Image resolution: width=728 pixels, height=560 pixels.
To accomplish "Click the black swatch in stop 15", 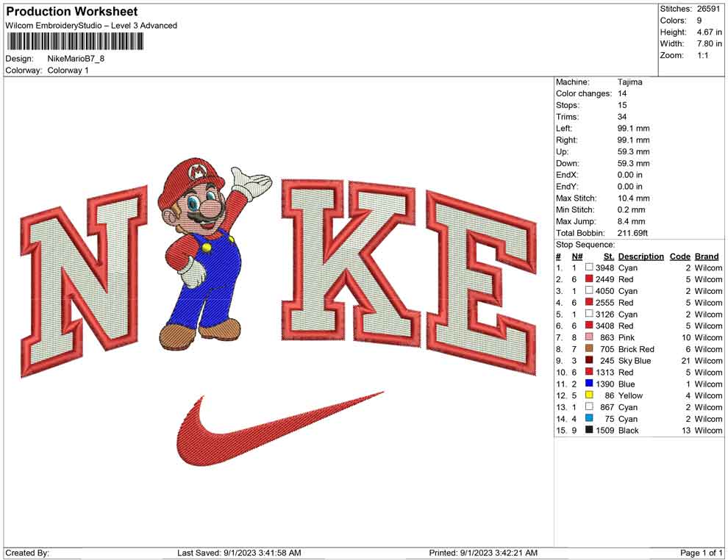I will pos(589,430).
